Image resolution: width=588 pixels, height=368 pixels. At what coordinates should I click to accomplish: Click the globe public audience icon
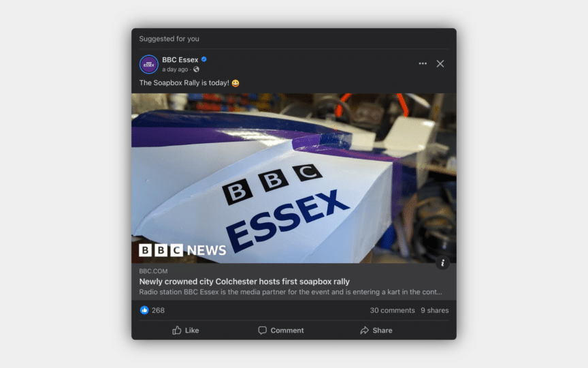pyautogui.click(x=196, y=70)
